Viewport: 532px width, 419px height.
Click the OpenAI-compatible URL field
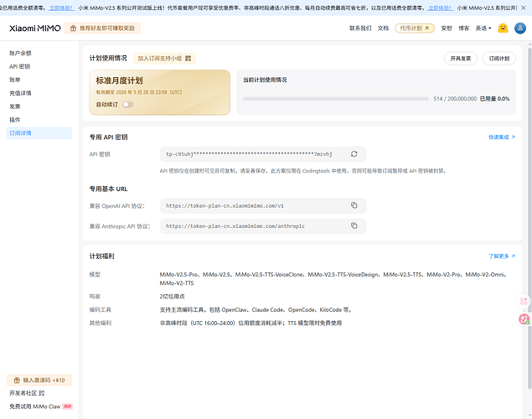point(263,205)
